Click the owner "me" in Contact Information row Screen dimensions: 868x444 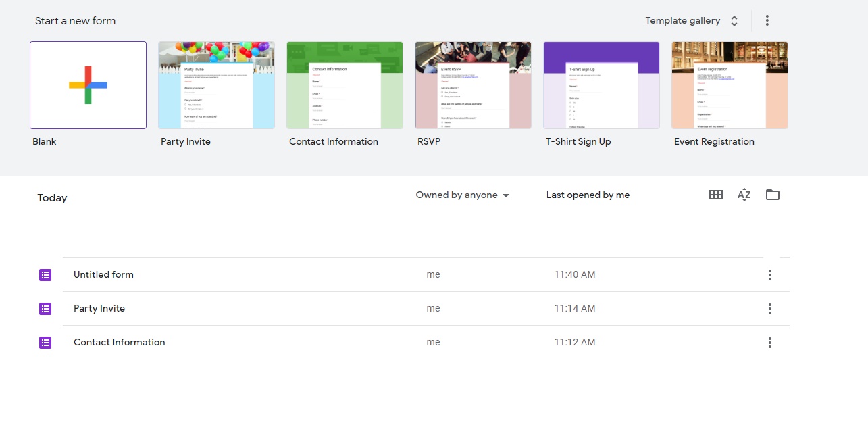click(433, 343)
